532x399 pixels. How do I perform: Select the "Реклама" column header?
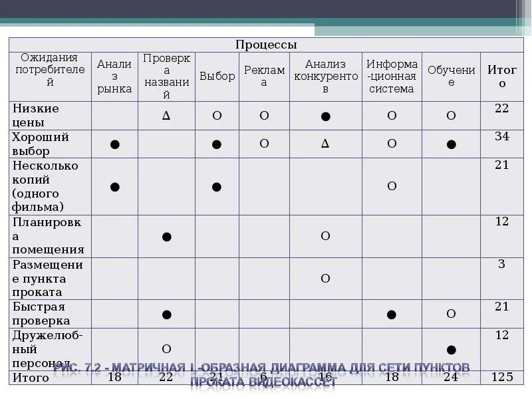(x=264, y=76)
